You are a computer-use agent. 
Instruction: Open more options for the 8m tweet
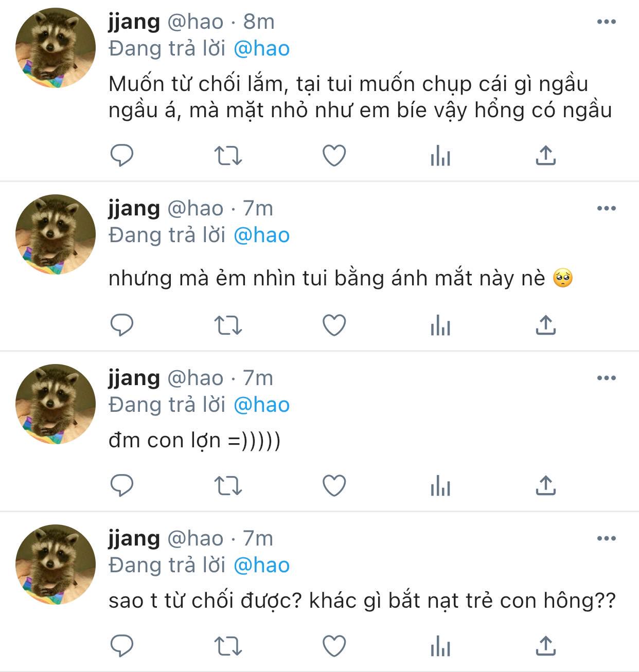[607, 22]
